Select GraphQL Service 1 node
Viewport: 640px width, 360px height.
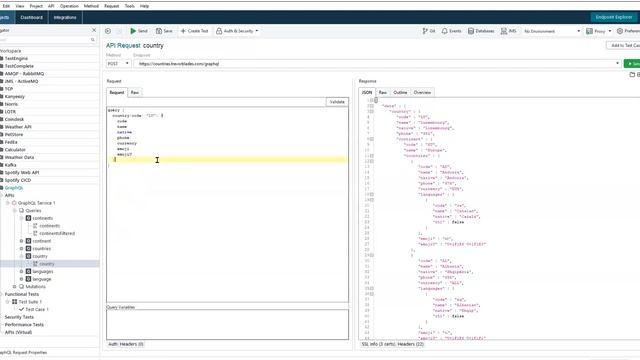(x=36, y=203)
